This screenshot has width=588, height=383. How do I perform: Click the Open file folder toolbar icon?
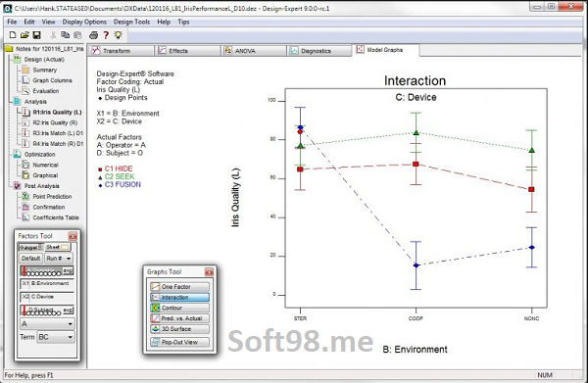point(24,35)
